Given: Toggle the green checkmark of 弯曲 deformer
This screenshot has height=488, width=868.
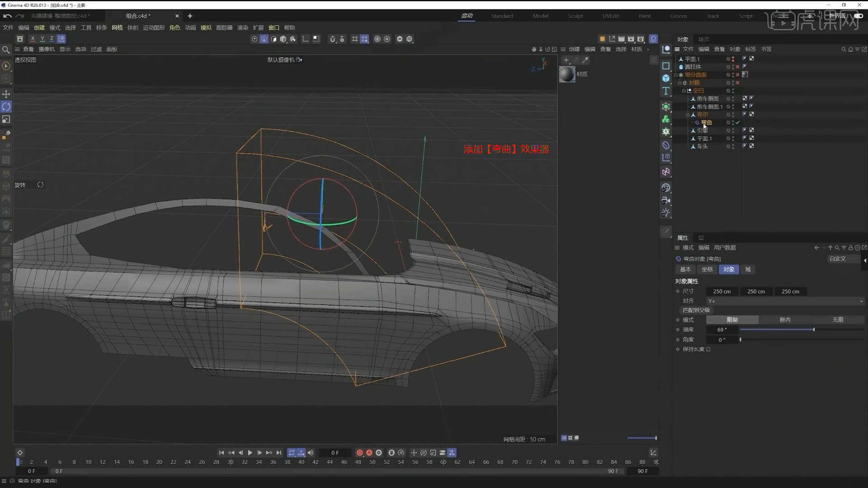Looking at the screenshot, I should 738,122.
